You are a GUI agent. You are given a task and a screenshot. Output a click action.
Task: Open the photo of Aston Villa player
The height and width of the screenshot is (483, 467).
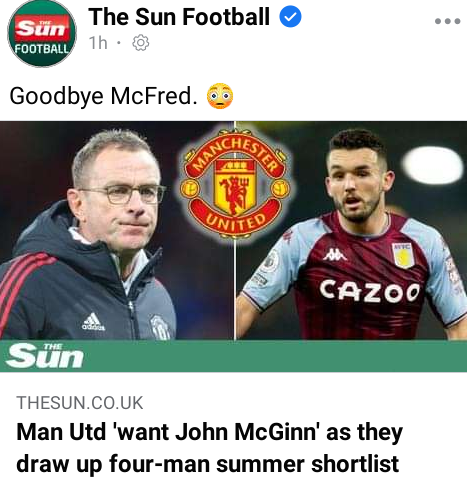351,230
